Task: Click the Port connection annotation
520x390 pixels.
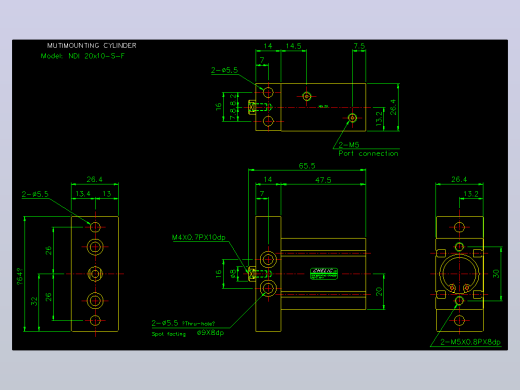Action: pyautogui.click(x=368, y=153)
